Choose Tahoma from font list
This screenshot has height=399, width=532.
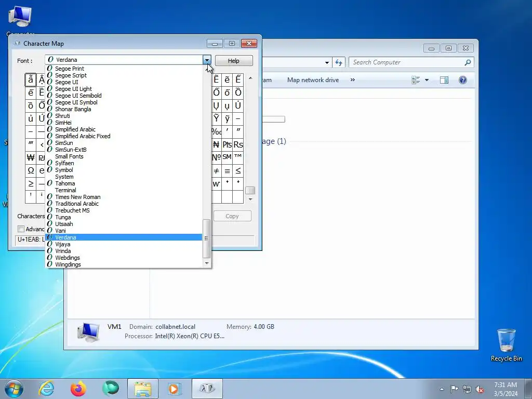point(124,183)
